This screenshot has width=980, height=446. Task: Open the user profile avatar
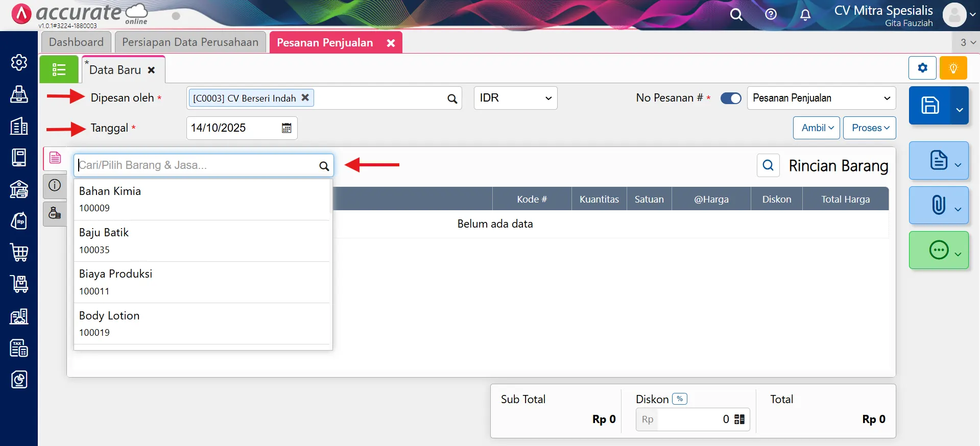[x=954, y=15]
